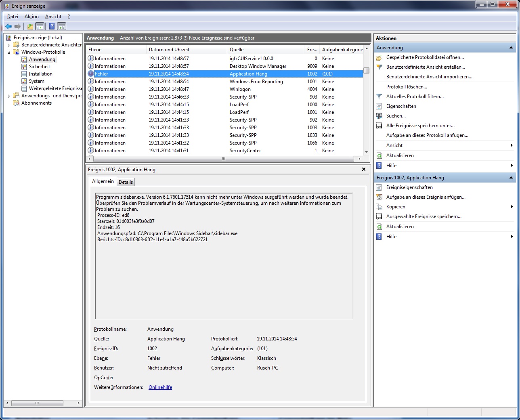Click the Sicherheit log icon in the tree
This screenshot has height=420, width=520.
tap(24, 67)
